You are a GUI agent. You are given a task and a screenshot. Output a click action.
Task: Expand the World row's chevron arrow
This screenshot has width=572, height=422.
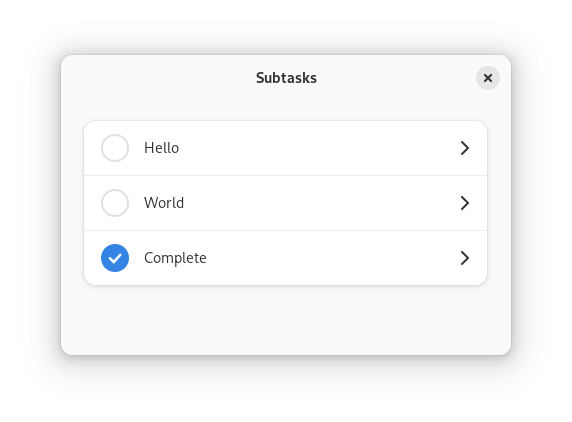[x=464, y=203]
